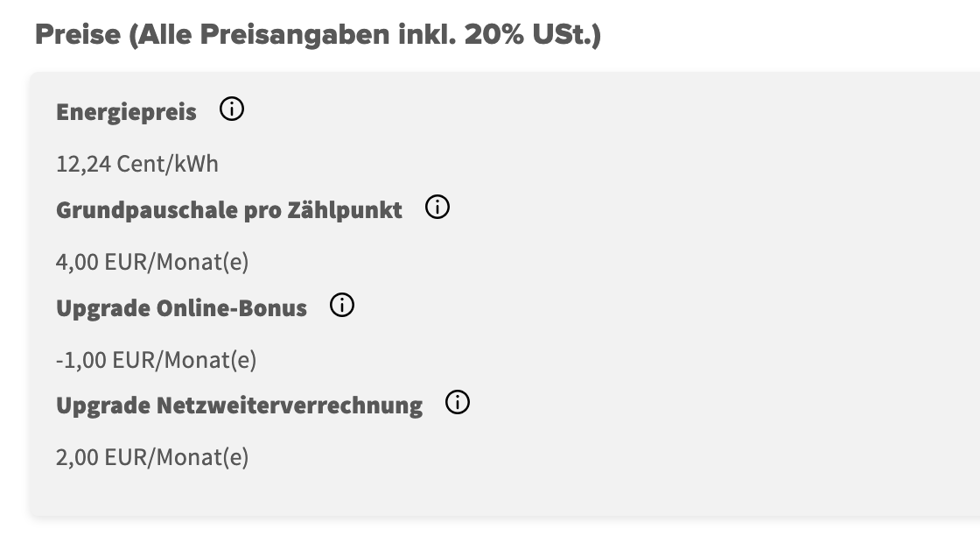Open the Upgrade Netzweiterverrechnung info icon

(458, 403)
